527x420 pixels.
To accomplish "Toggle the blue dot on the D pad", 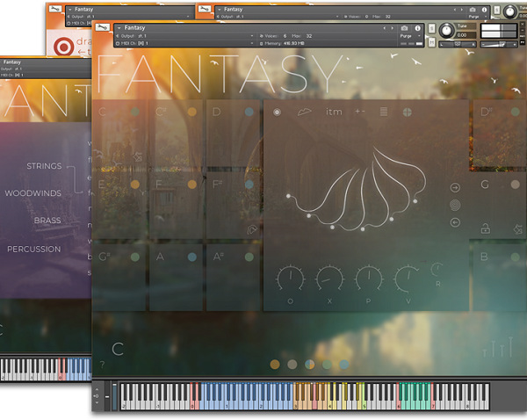I will (249, 112).
